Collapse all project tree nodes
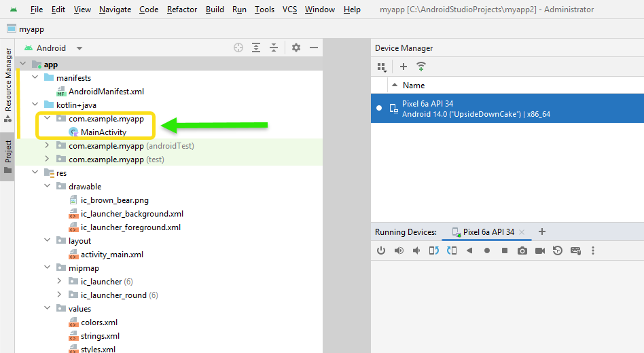Screen dimensions: 644x353 click(274, 48)
